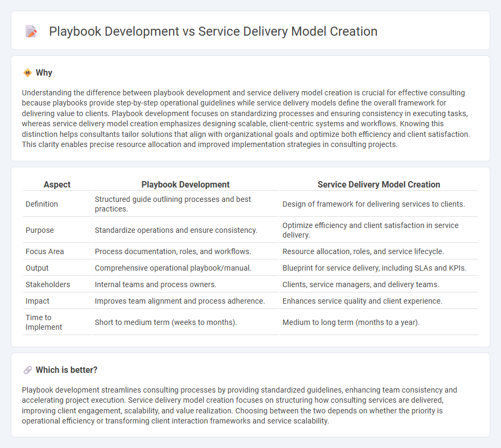
Task: Click cell 'Comprehensive operational playbook/manual.'
Action: coord(185,268)
